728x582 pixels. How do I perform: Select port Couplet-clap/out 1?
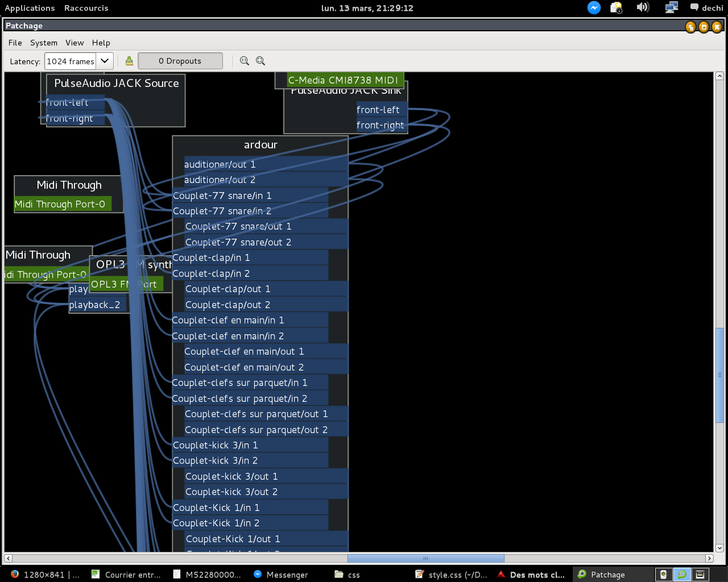(x=266, y=289)
